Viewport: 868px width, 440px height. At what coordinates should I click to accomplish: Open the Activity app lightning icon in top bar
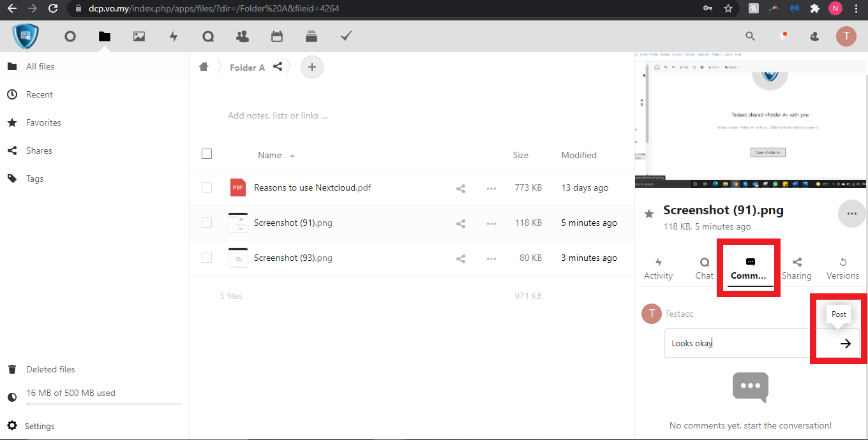[x=174, y=37]
